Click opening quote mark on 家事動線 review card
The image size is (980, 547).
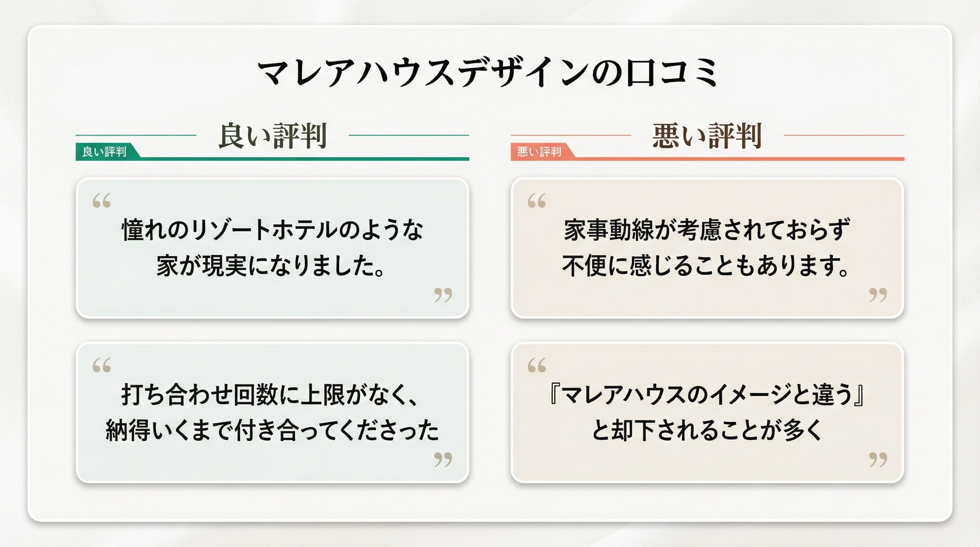tap(536, 200)
